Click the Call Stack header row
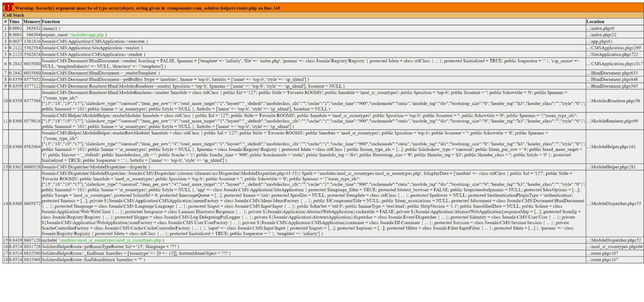 coord(14,15)
